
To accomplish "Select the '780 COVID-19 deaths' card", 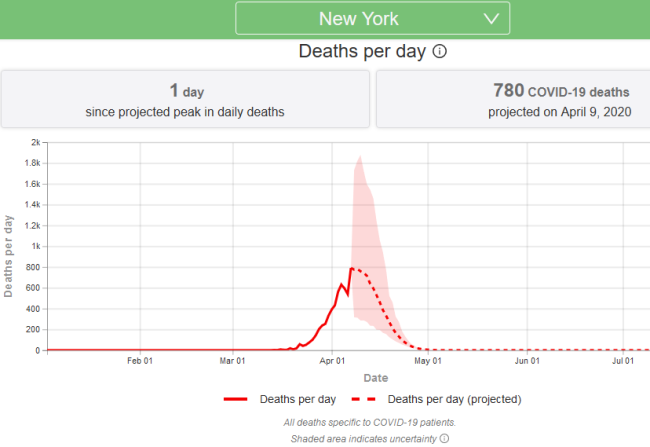I will (x=512, y=99).
